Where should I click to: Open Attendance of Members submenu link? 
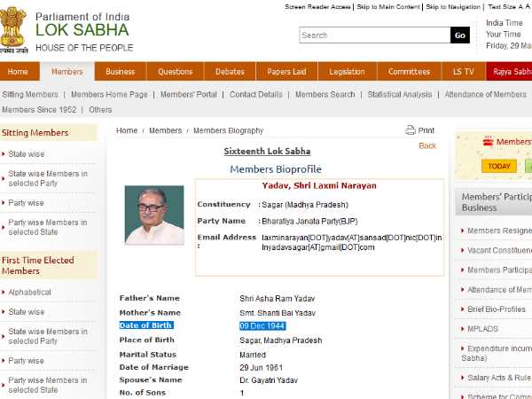point(486,95)
